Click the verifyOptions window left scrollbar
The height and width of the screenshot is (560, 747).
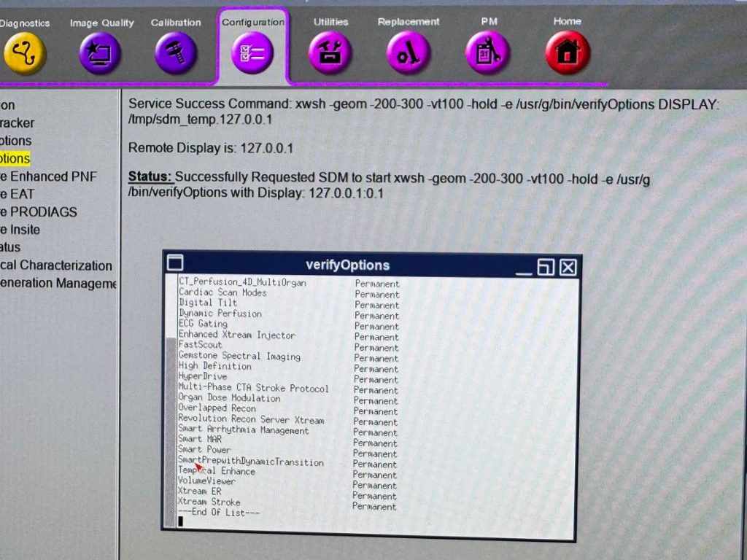pos(171,423)
